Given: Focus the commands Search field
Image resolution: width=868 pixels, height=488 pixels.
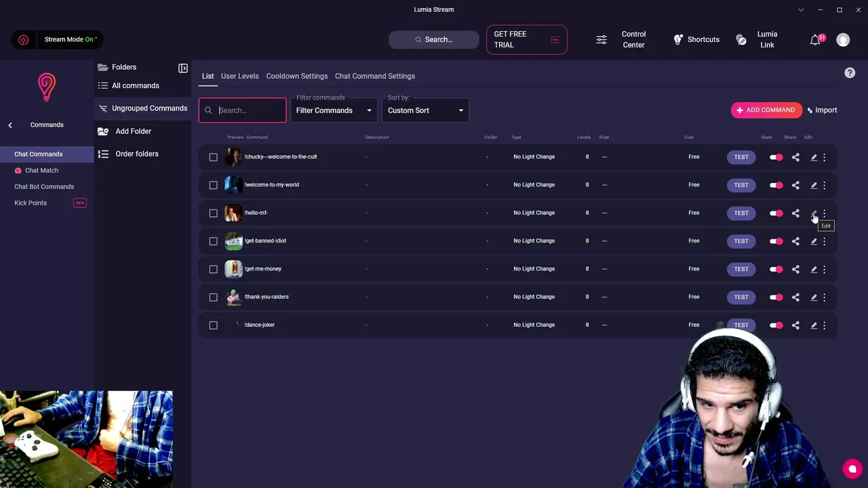Looking at the screenshot, I should click(243, 110).
